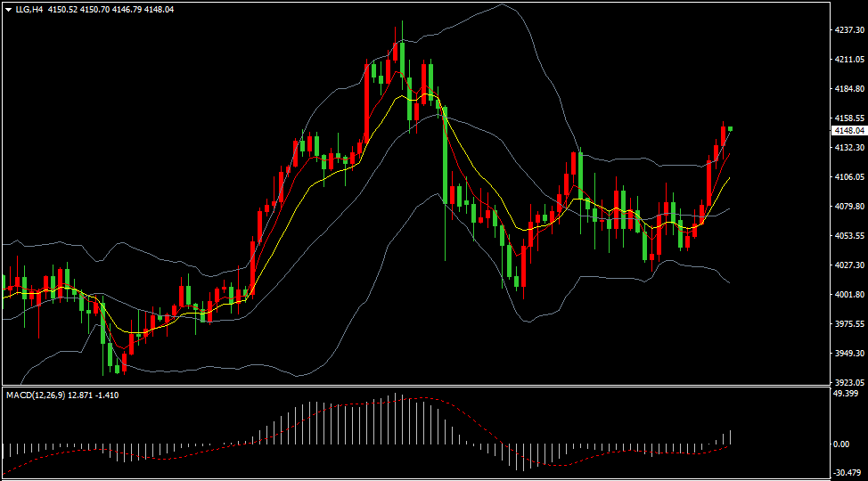The width and height of the screenshot is (868, 481).
Task: Click the 4001.80 level on price axis
Action: [x=848, y=295]
